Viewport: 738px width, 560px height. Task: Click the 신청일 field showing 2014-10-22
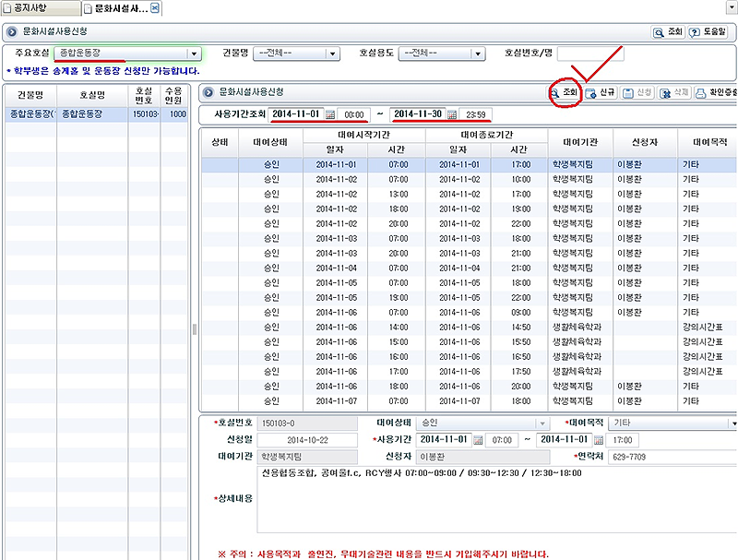coord(307,440)
